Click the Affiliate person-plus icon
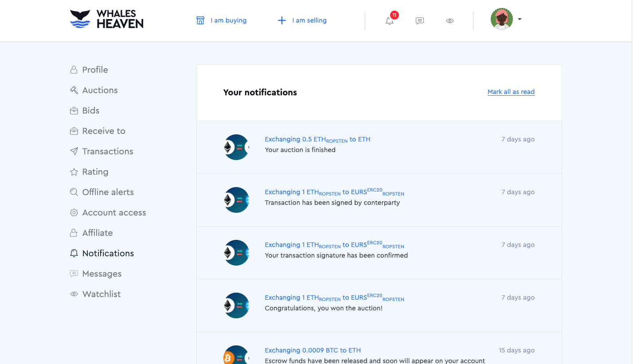633x364 pixels. tap(74, 233)
